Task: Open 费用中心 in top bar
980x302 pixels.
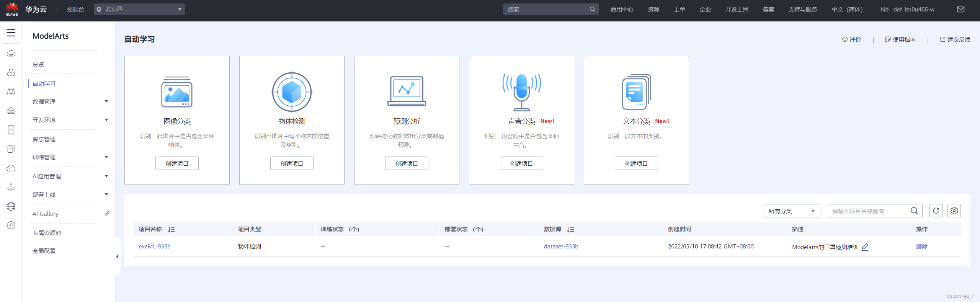Action: pos(622,9)
